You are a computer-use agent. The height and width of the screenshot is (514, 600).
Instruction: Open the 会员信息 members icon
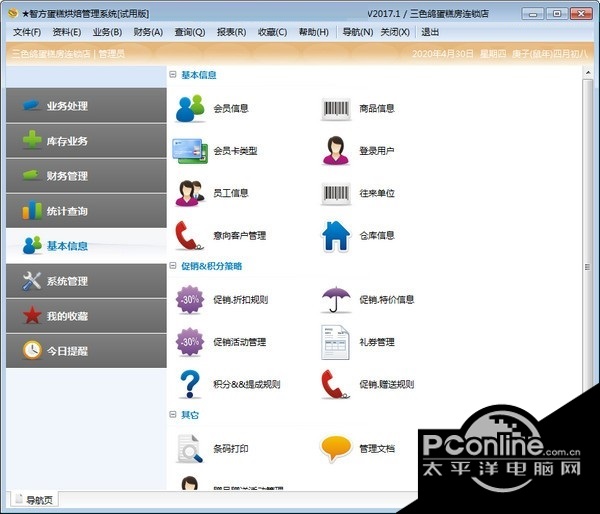point(190,108)
